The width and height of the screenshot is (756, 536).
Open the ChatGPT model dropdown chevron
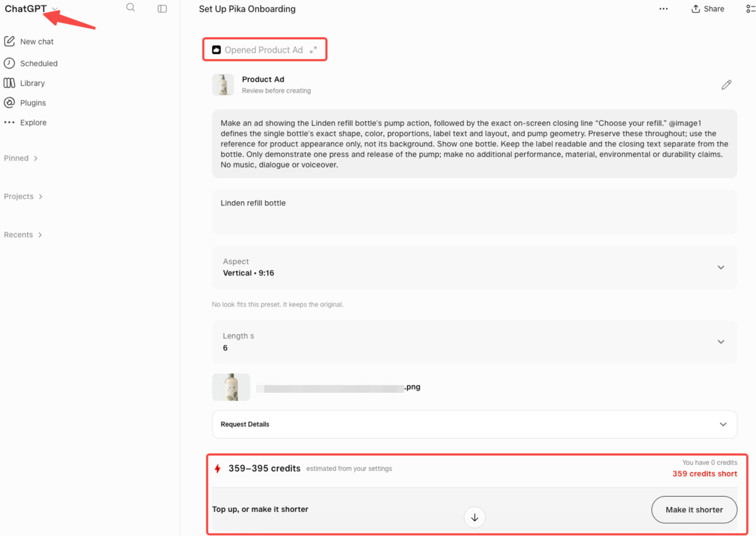pos(55,9)
